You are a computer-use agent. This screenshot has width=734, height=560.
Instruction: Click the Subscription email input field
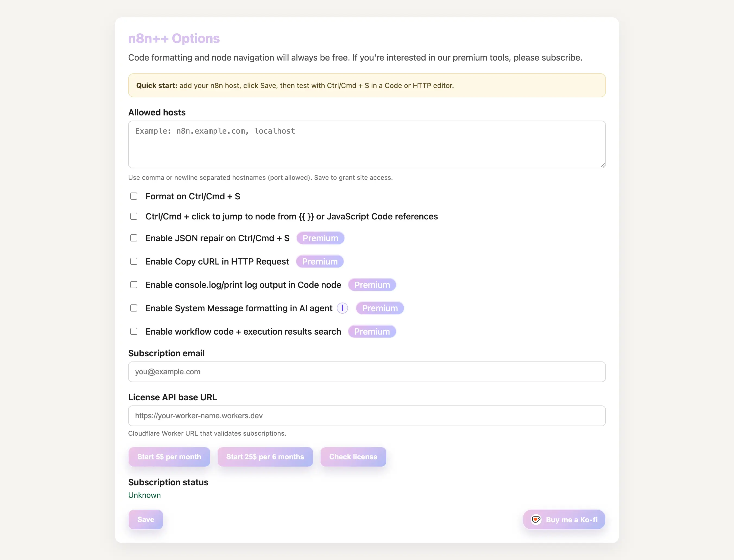366,371
